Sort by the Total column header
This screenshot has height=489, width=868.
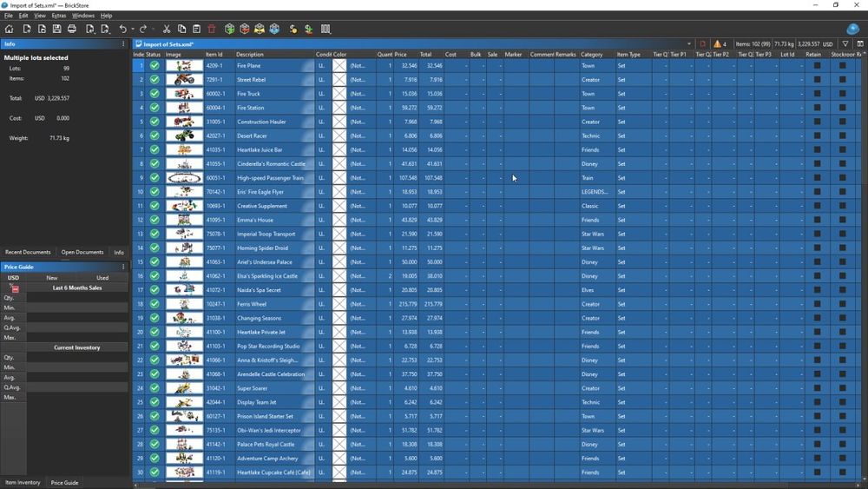pyautogui.click(x=431, y=54)
